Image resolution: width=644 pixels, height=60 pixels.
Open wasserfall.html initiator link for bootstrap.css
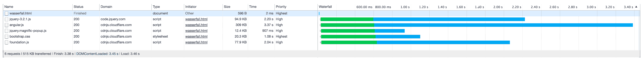(x=196, y=36)
